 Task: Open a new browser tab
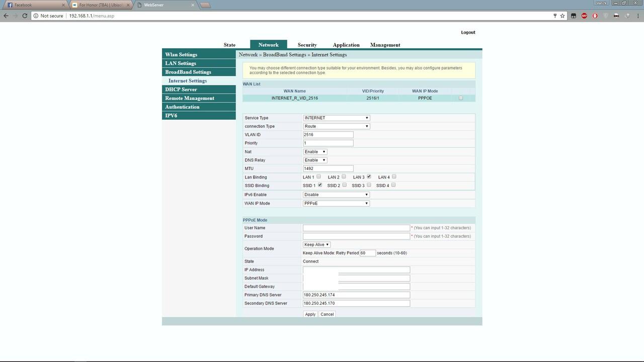[x=205, y=5]
